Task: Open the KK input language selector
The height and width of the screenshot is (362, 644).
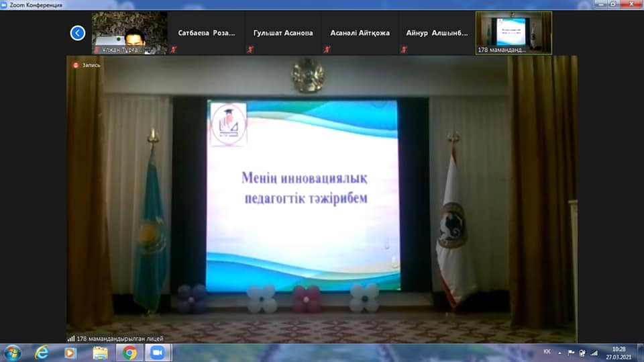Action: click(547, 353)
